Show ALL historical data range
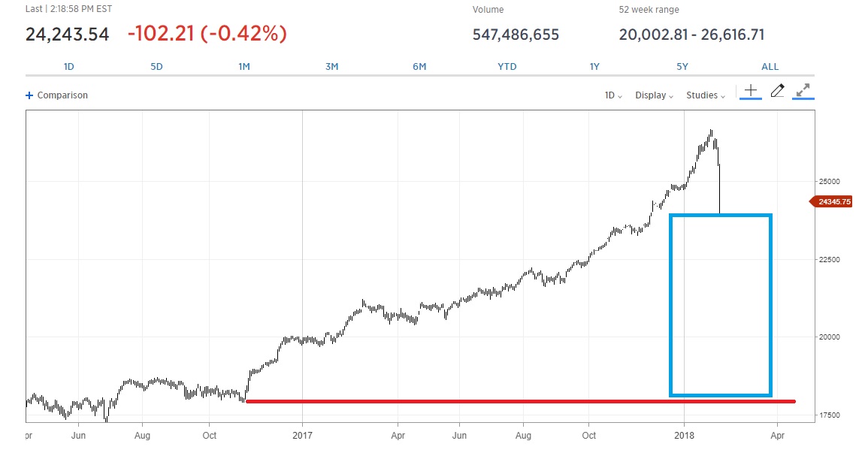 [770, 66]
